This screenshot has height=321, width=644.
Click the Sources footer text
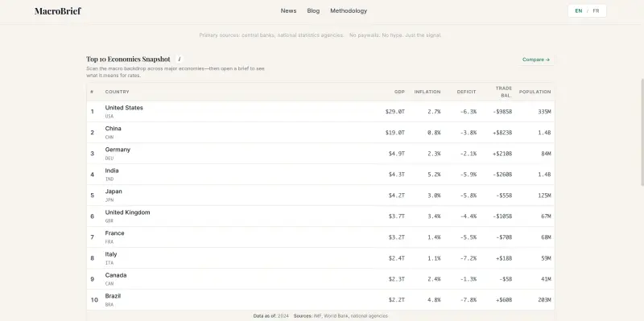341,316
